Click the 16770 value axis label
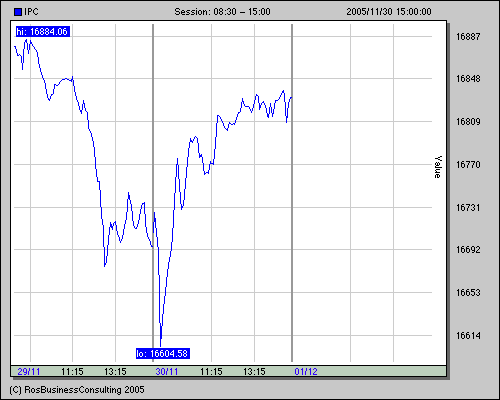 coord(468,165)
